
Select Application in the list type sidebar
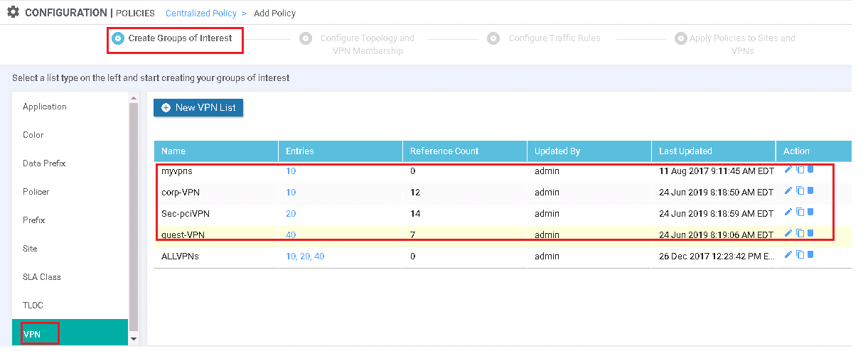coord(45,107)
